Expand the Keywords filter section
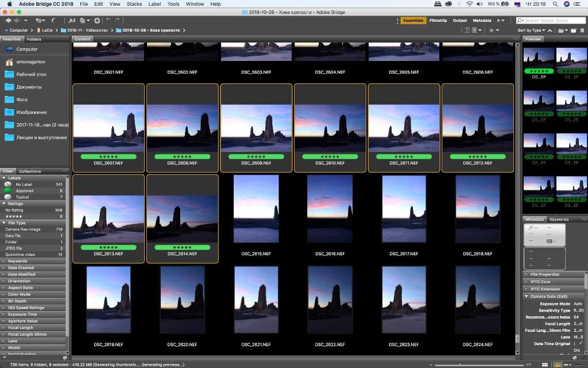The image size is (588, 368). point(4,261)
